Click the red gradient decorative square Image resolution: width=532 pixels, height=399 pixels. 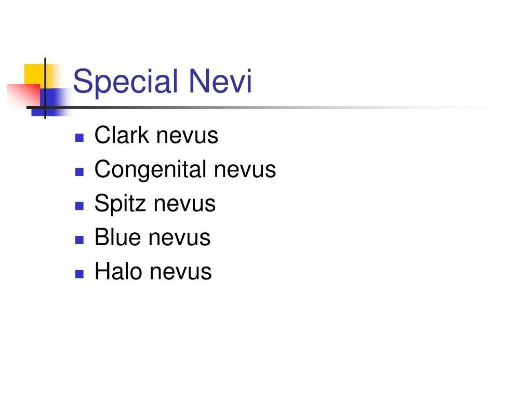click(x=24, y=95)
